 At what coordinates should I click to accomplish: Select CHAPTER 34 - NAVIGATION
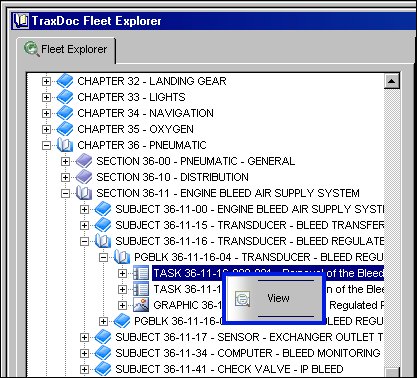145,113
